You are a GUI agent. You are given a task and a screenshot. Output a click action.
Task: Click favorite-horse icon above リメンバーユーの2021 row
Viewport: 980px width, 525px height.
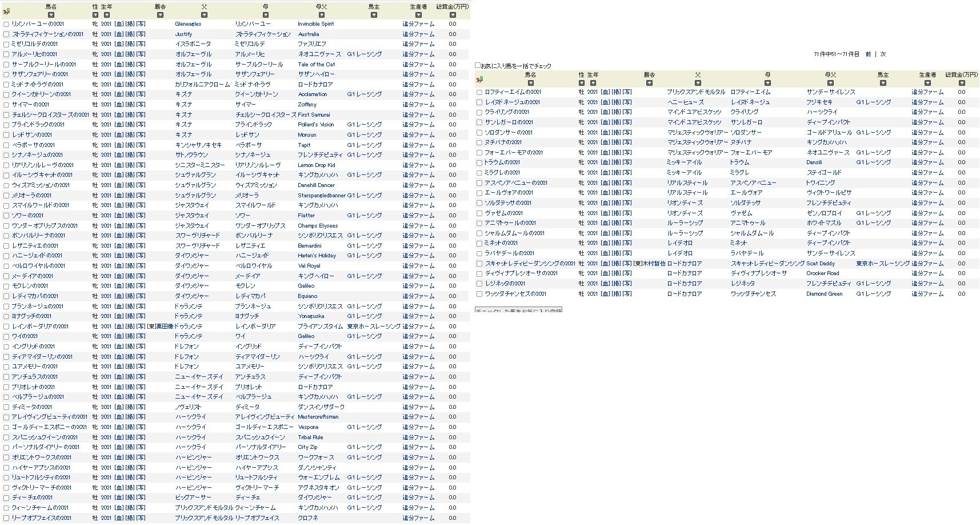click(6, 11)
